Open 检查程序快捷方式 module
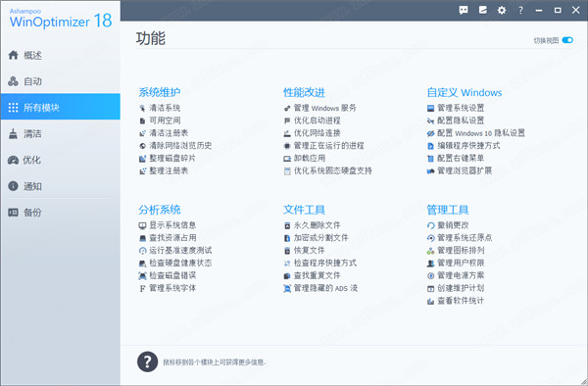 [320, 263]
